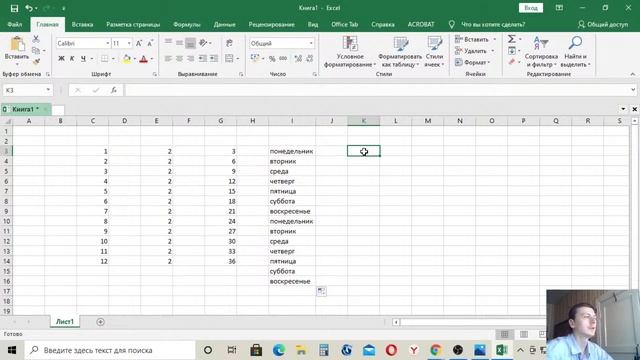
Task: Open the Формат cells menu
Action: 473,62
